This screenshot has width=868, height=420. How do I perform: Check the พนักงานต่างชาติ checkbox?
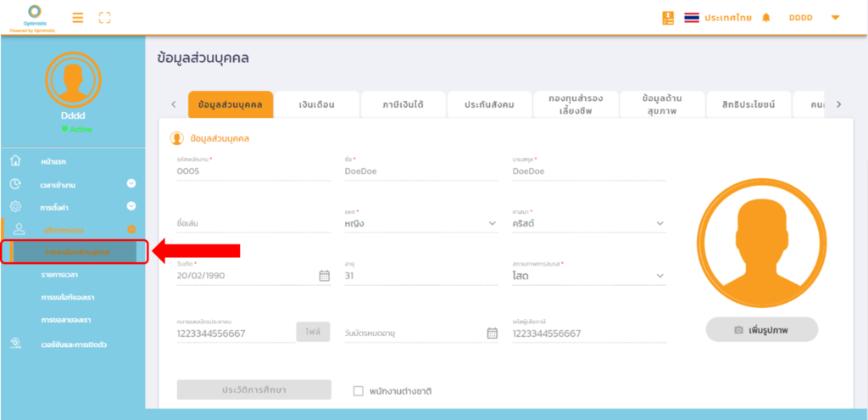click(358, 391)
